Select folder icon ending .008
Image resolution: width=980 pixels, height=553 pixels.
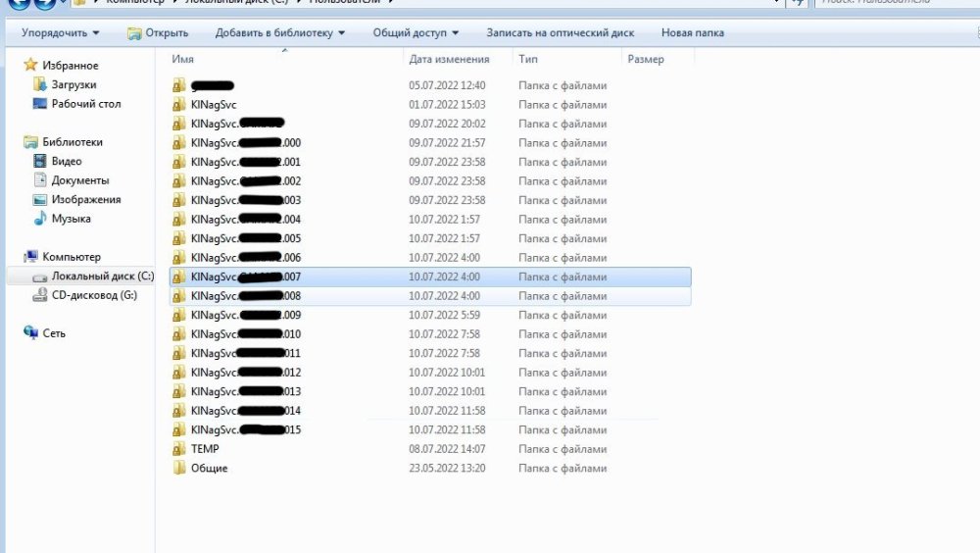179,296
